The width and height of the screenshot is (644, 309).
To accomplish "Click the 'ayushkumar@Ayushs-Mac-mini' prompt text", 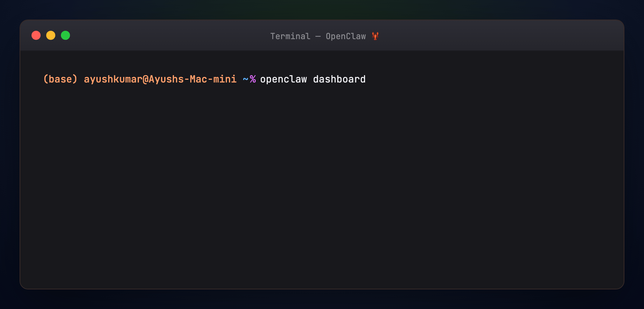I will (x=160, y=79).
